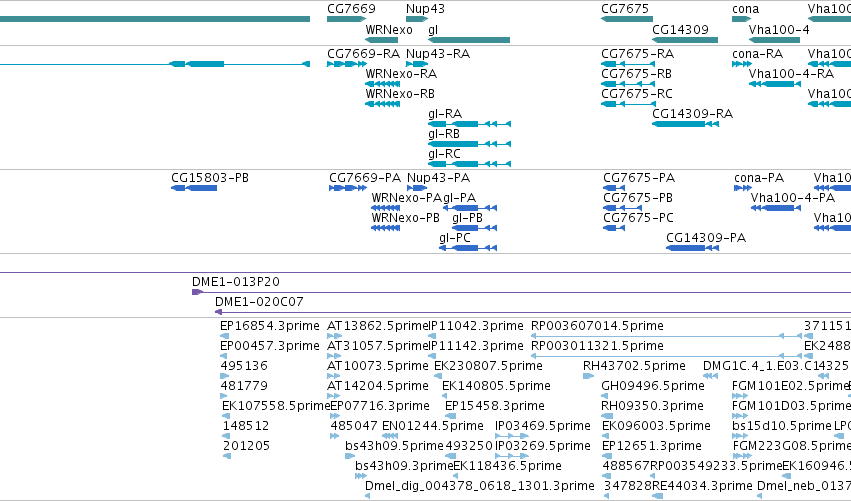Click the Dmel_dig_004378_0618_1301.3prime label
Screen dimensions: 851x501
click(x=480, y=486)
